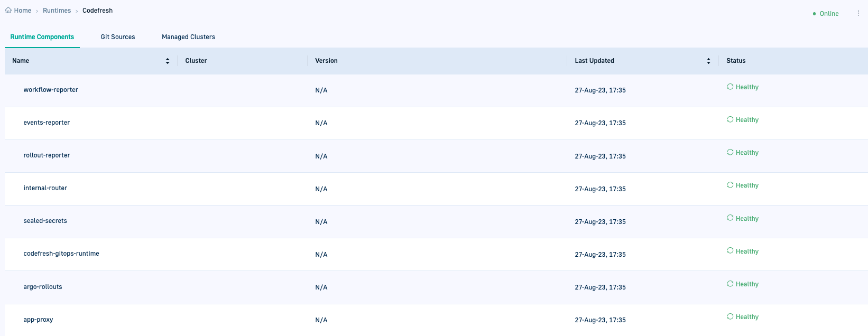868x336 pixels.
Task: Go to Runtimes in the breadcrumb
Action: tap(57, 11)
